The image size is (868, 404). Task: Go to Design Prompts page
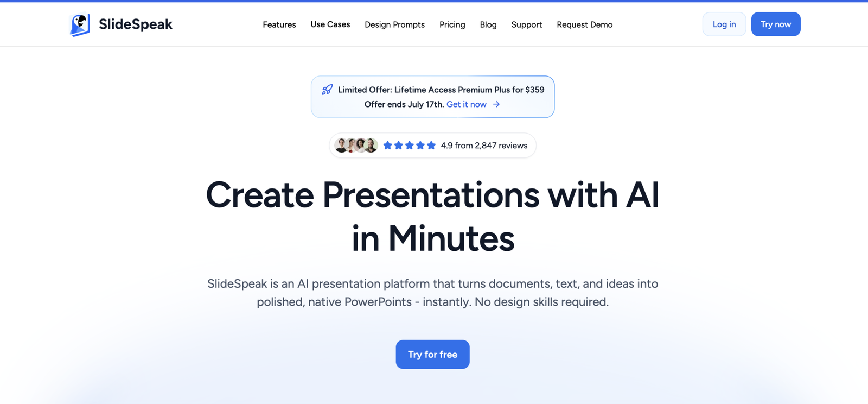coord(395,24)
